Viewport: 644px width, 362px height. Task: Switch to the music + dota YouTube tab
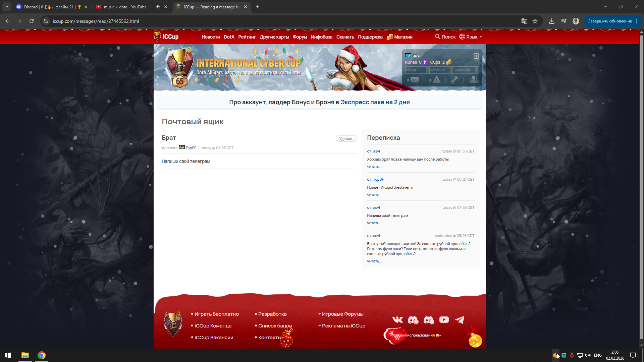125,7
